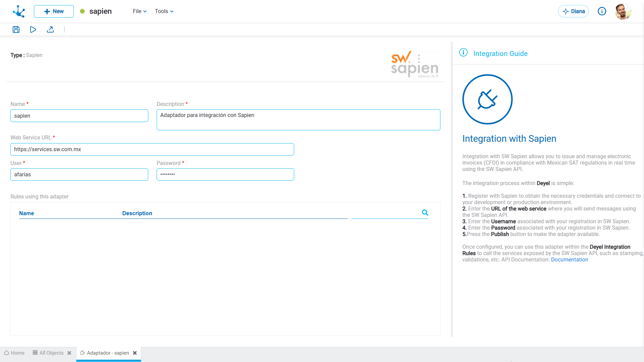644x362 pixels.
Task: Switch to the All Objects tab
Action: [x=48, y=353]
